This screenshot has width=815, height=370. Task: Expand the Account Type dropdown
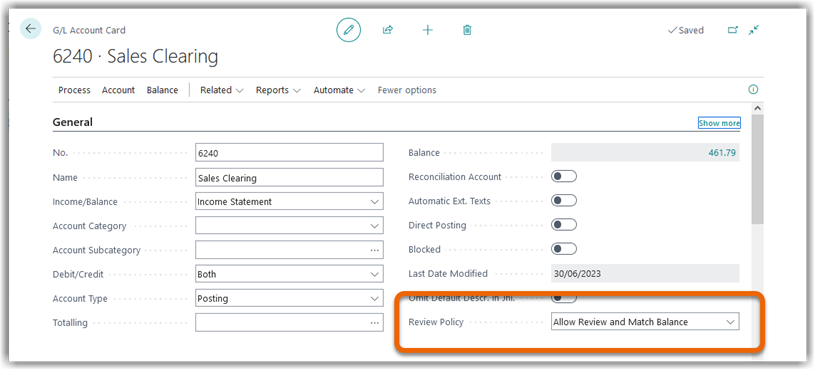click(290, 299)
